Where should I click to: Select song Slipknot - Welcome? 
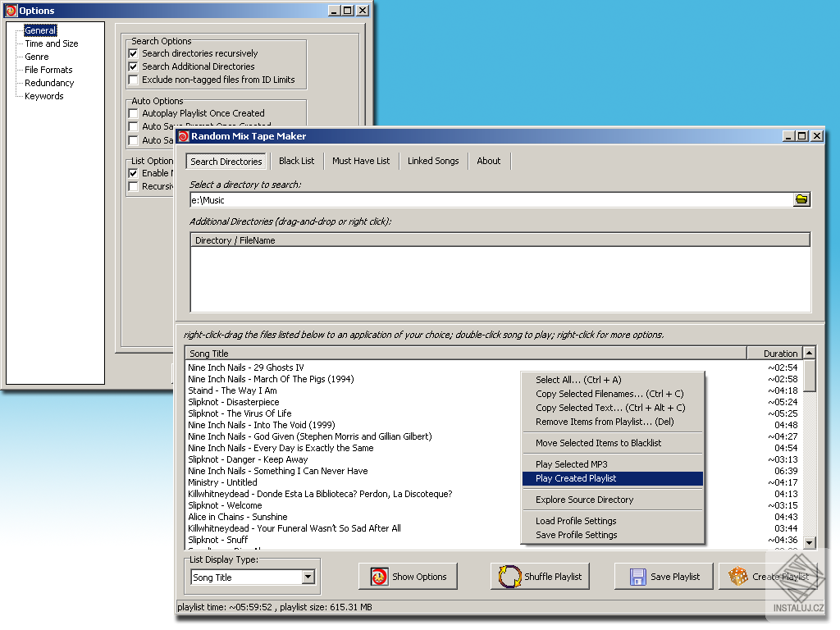pos(225,505)
